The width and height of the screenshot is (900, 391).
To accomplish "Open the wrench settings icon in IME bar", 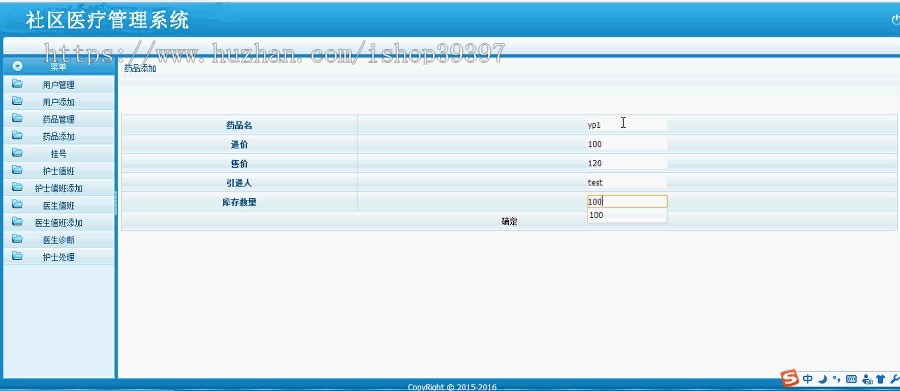I will 895,379.
